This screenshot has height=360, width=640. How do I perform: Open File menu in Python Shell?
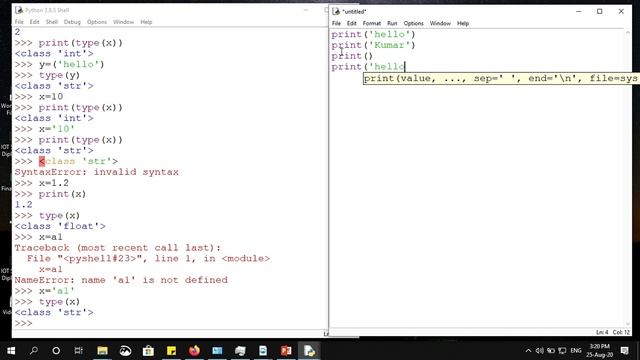click(19, 22)
